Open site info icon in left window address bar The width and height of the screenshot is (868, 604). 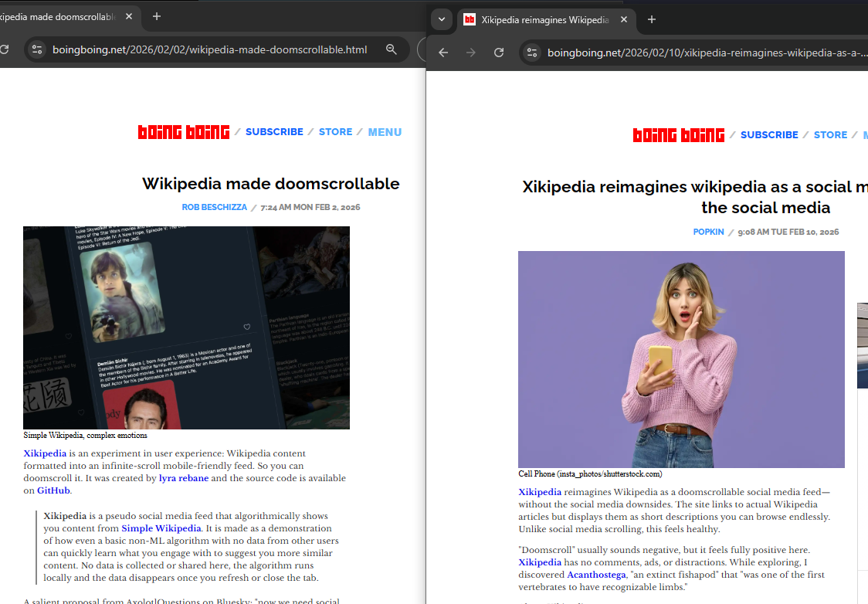tap(36, 49)
